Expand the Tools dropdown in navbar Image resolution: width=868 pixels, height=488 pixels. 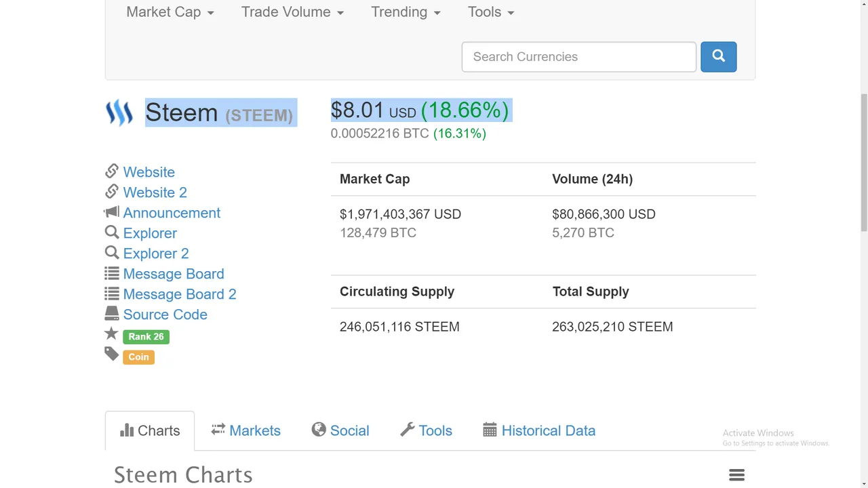click(x=491, y=12)
